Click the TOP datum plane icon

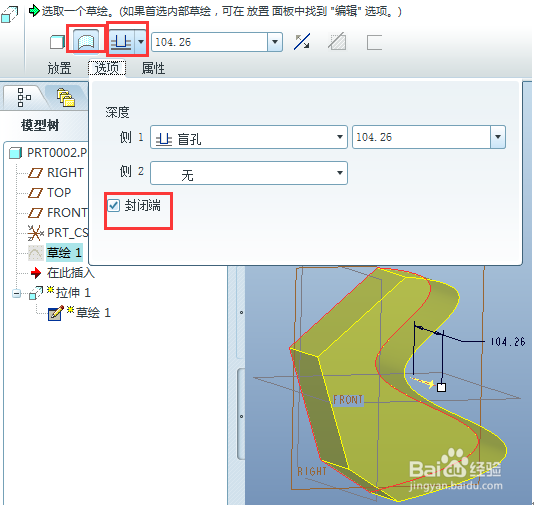click(35, 193)
